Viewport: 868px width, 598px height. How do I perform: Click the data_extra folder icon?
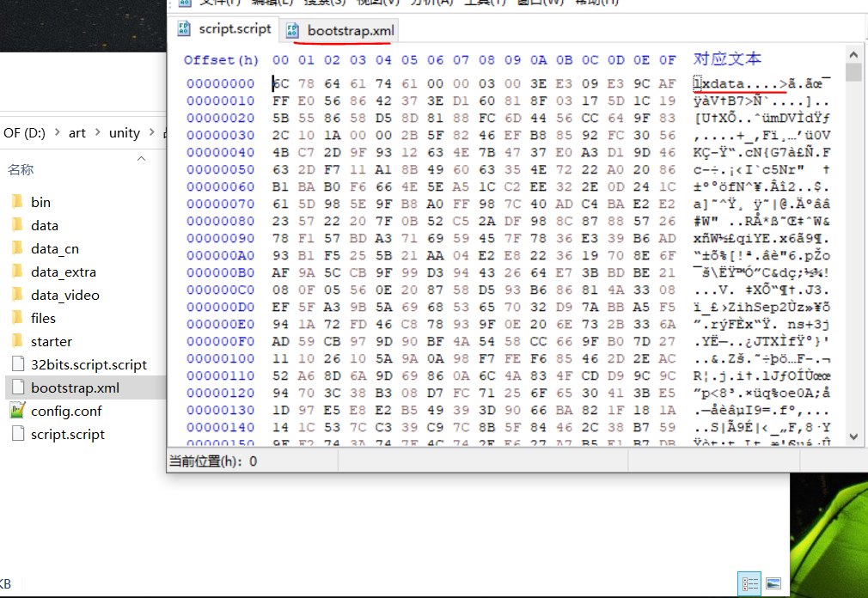click(17, 272)
